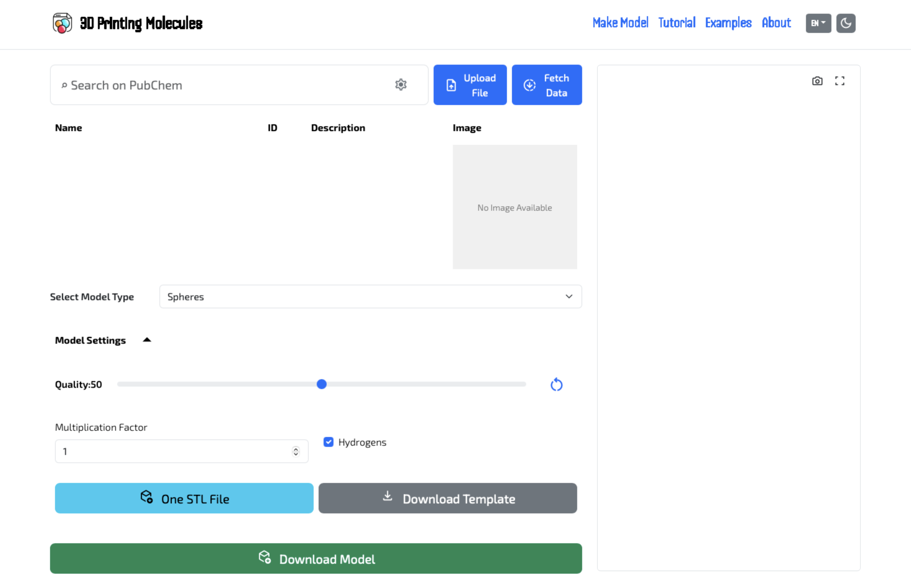The image size is (911, 588).
Task: Choose One STL File option
Action: (184, 498)
